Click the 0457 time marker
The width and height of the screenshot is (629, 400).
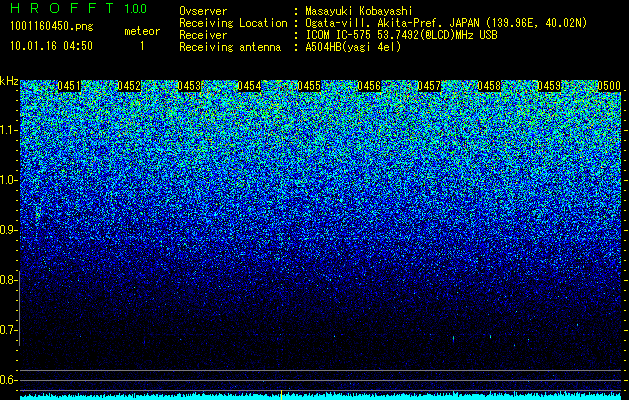[x=429, y=86]
